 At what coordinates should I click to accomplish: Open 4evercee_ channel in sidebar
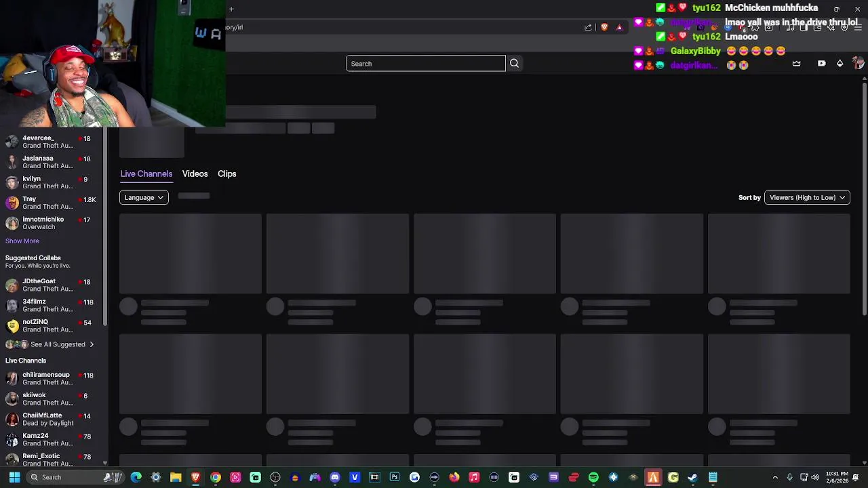pyautogui.click(x=52, y=142)
